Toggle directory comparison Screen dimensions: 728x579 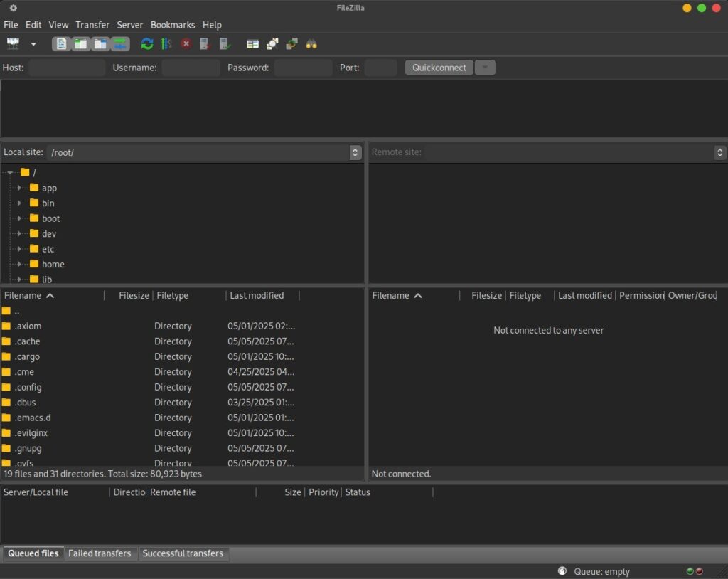[272, 44]
